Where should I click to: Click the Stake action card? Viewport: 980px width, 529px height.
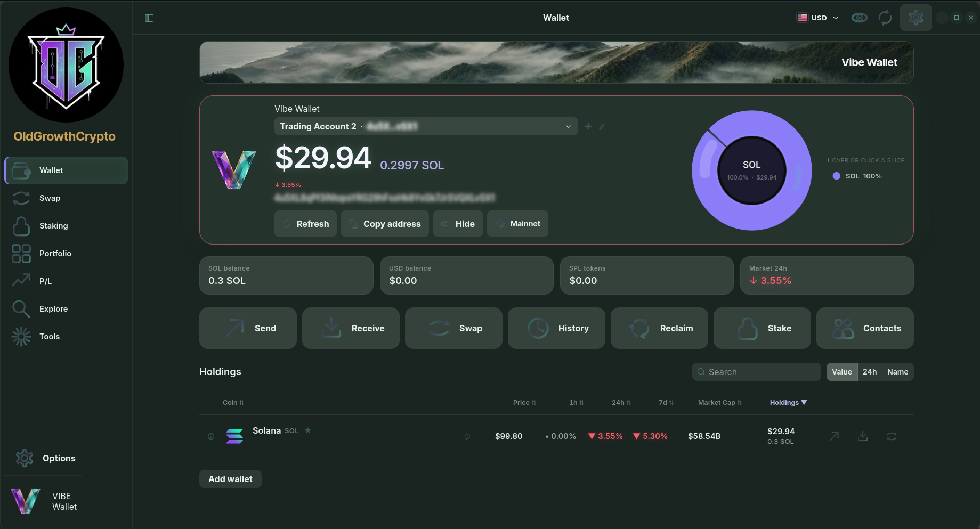click(762, 328)
